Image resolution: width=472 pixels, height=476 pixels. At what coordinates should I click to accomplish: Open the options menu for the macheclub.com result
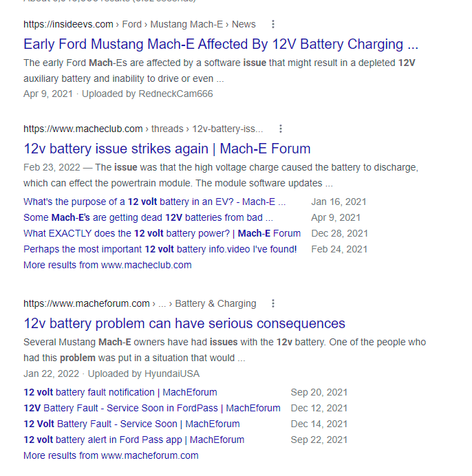281,129
